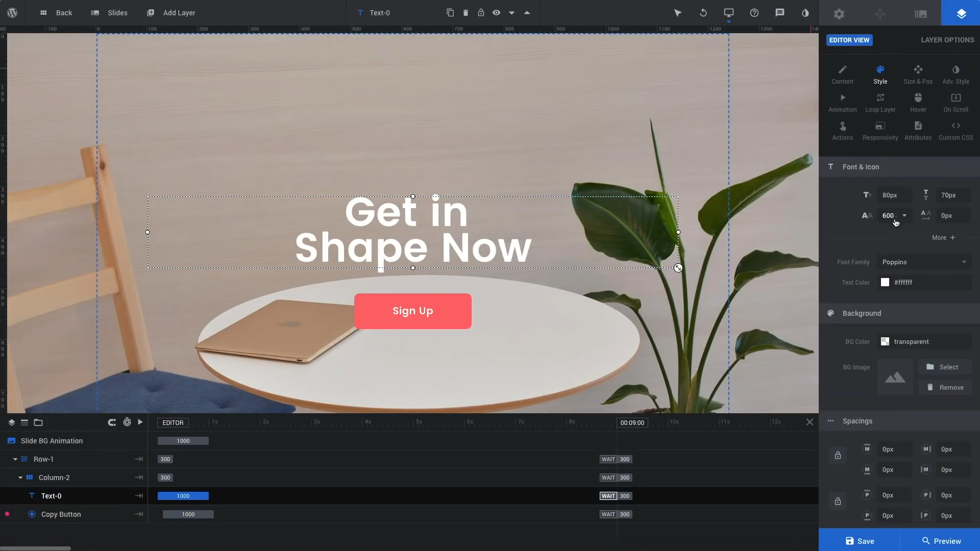Image resolution: width=980 pixels, height=551 pixels.
Task: Lock the margin spacing values
Action: (838, 456)
